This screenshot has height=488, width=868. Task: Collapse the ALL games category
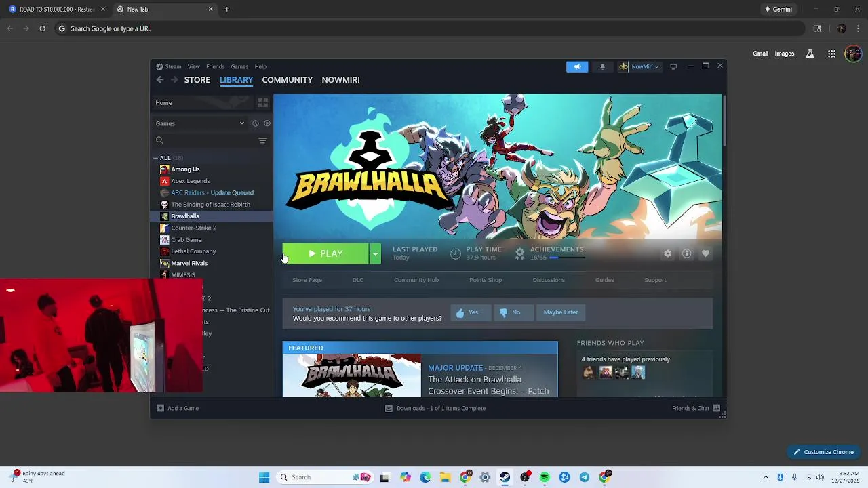(155, 158)
